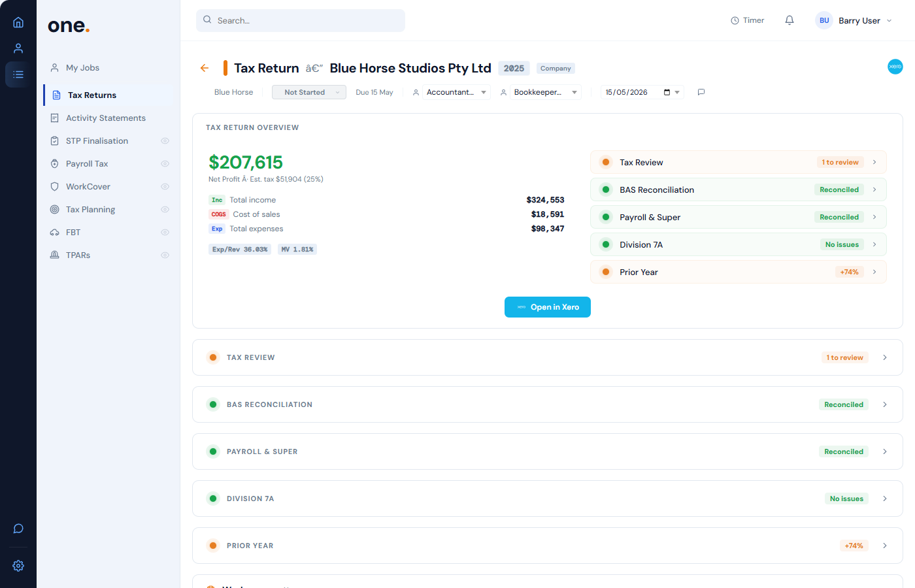The image size is (915, 588).
Task: Toggle visibility eye for Payroll Tax
Action: click(165, 163)
